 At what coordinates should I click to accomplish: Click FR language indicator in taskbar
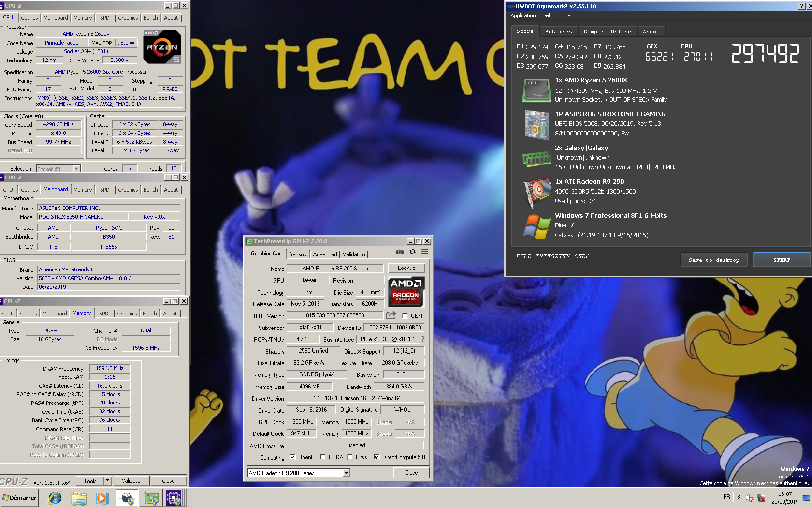click(x=727, y=497)
